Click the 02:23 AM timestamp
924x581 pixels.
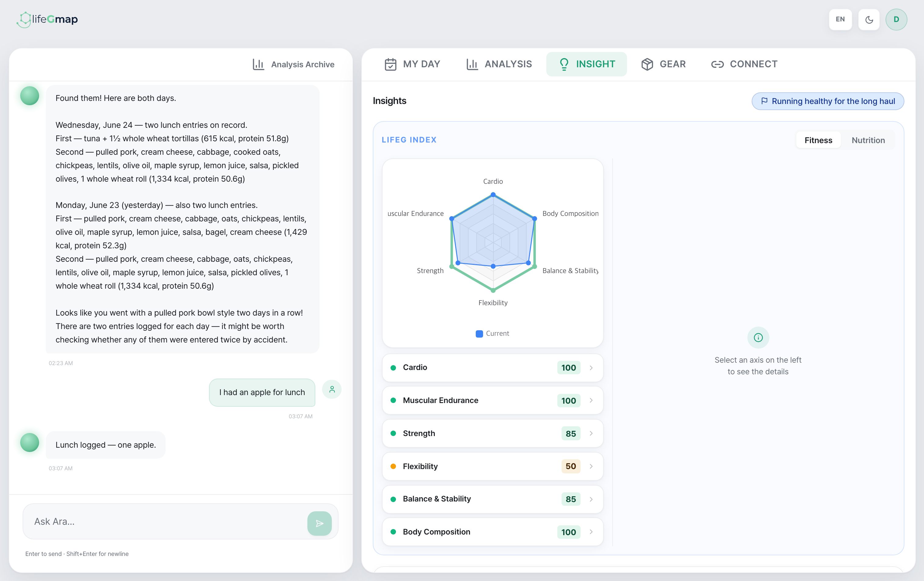coord(61,363)
